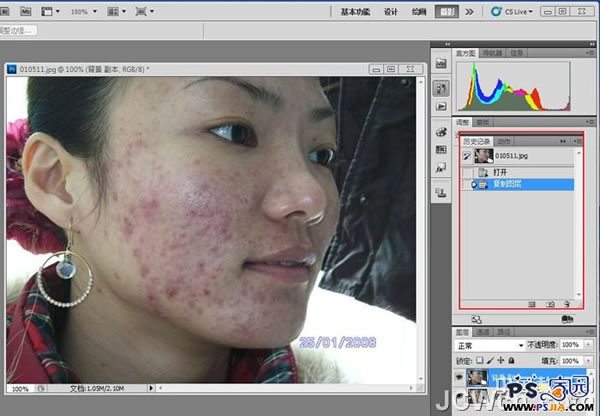Click create new snapshot camera icon
This screenshot has width=600, height=416.
coord(551,302)
